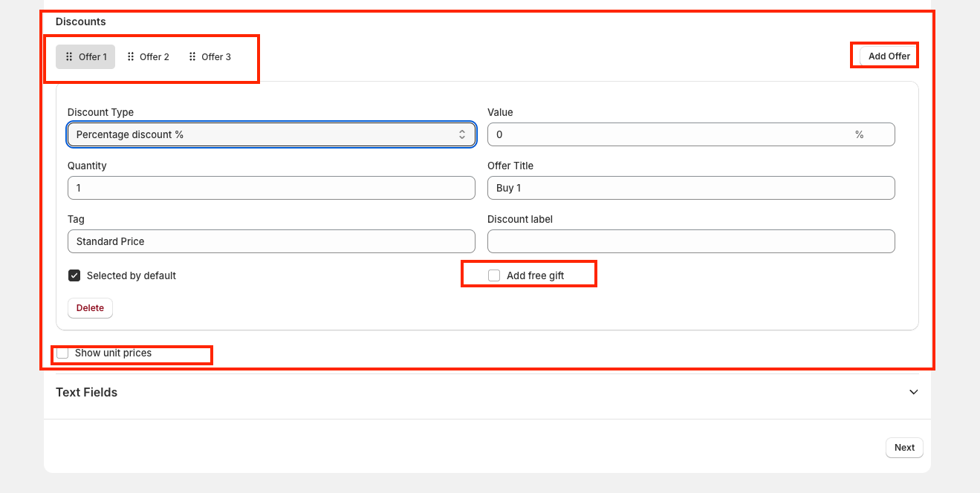Click the Next button

(904, 448)
